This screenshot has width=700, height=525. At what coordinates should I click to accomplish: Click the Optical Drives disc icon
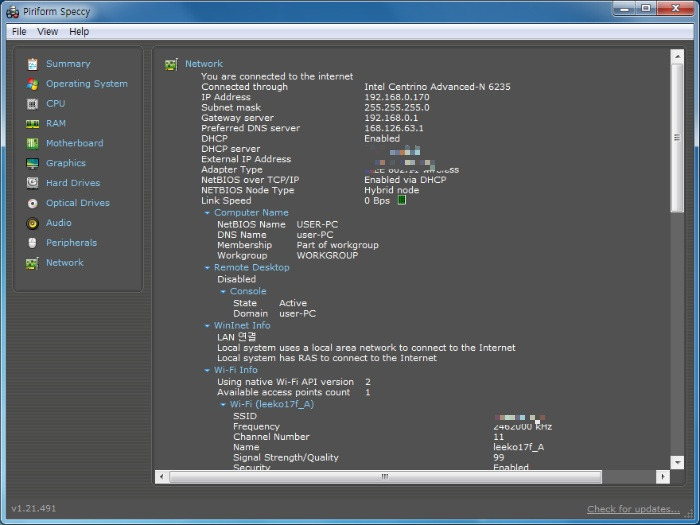pos(32,203)
